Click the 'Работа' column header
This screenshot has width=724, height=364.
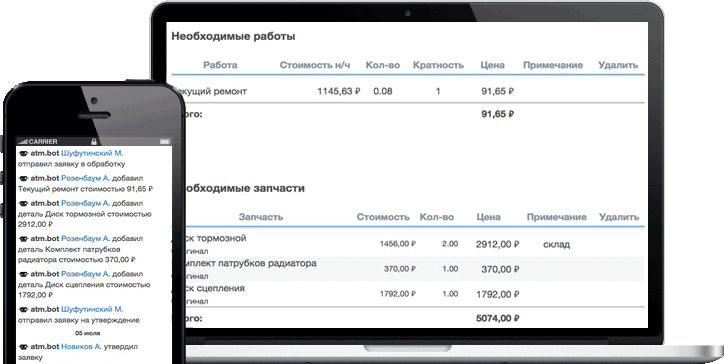(x=220, y=65)
